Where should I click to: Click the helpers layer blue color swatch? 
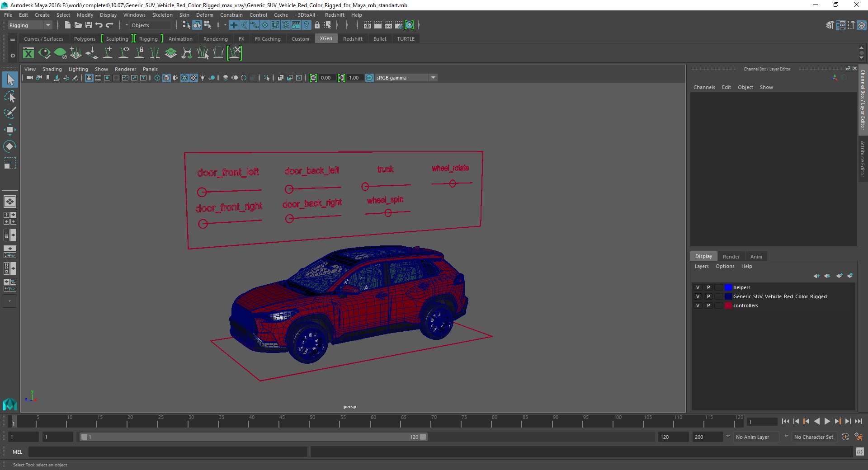tap(728, 287)
